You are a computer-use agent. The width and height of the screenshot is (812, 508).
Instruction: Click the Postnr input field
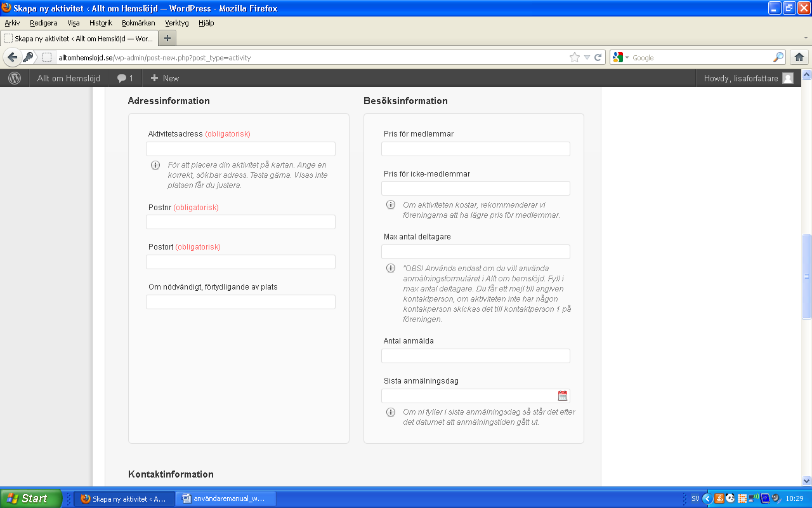coord(240,222)
